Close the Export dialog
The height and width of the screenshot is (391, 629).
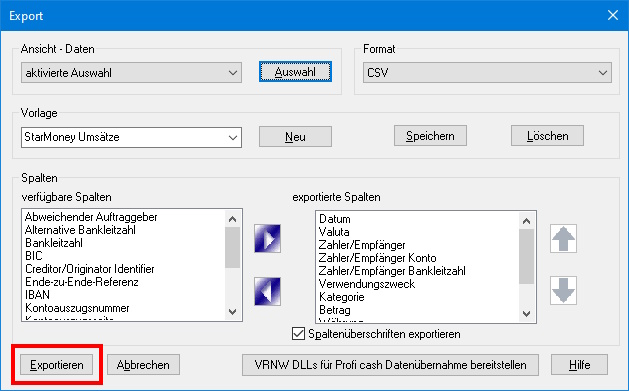click(x=613, y=15)
